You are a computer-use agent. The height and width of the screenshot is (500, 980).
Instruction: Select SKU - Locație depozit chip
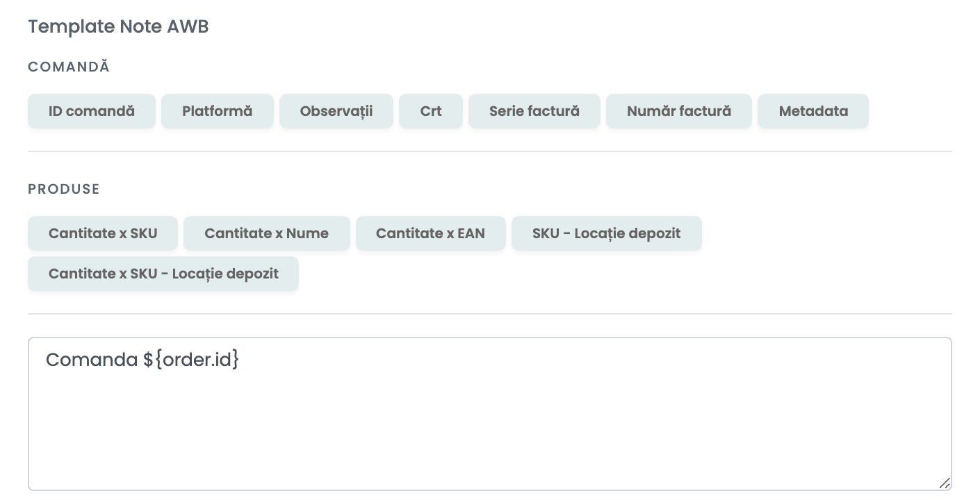pyautogui.click(x=607, y=233)
